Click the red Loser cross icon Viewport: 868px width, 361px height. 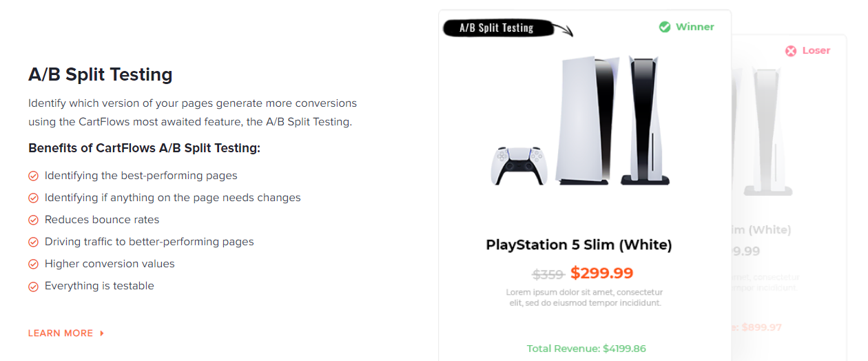tap(791, 50)
